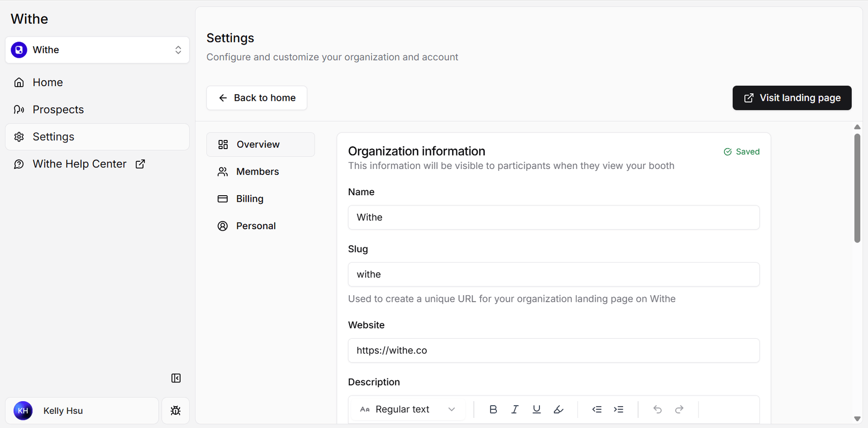Viewport: 868px width, 428px height.
Task: Toggle italic formatting in description editor
Action: (x=515, y=409)
